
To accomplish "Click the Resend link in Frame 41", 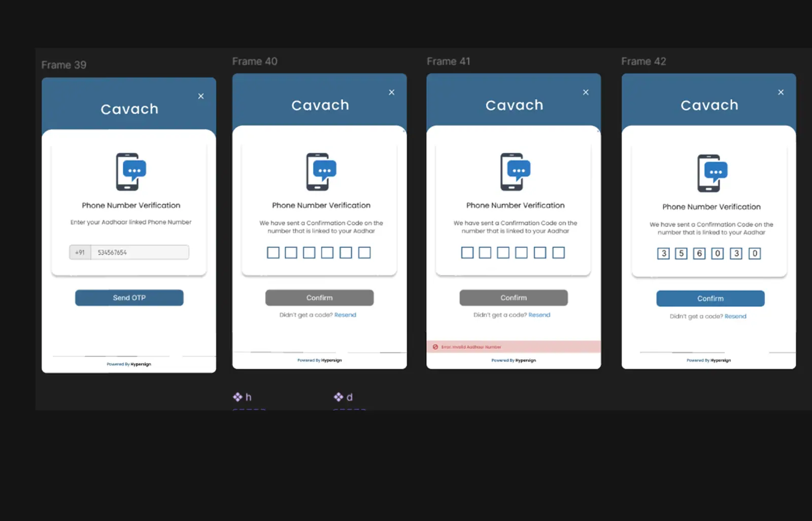I will coord(539,315).
